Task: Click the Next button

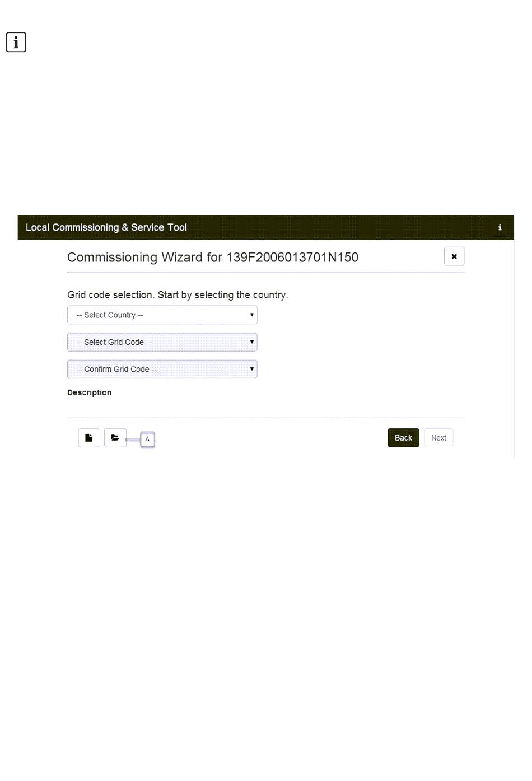Action: (x=438, y=438)
